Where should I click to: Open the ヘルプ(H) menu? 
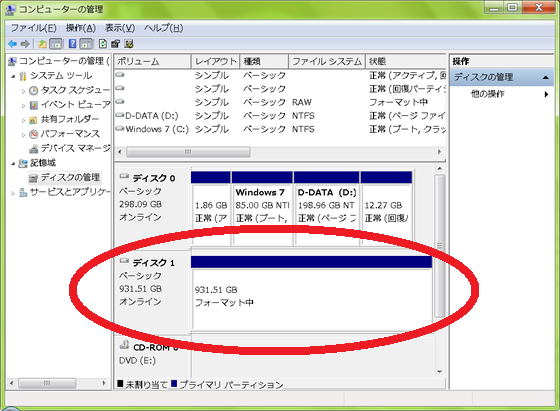[x=164, y=28]
